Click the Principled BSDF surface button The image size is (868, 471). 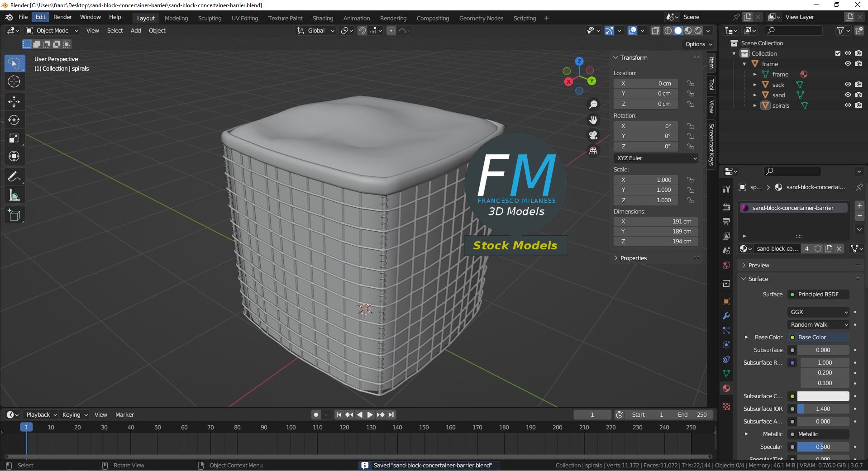(x=818, y=294)
